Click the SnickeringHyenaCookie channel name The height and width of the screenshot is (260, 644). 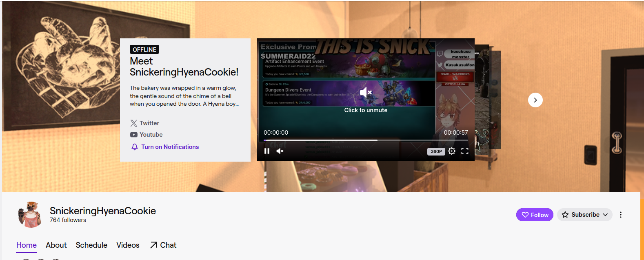click(103, 211)
